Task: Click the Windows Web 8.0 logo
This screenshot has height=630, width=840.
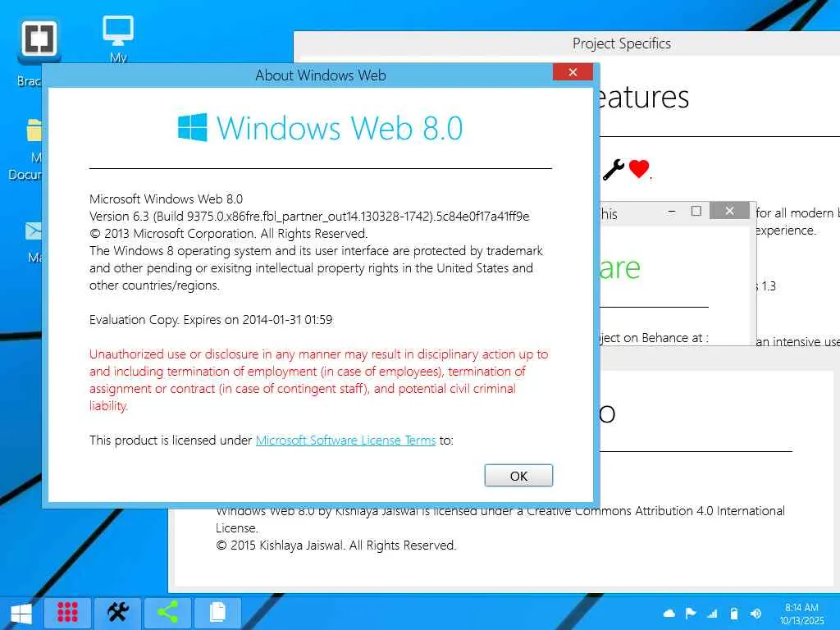Action: coord(321,127)
